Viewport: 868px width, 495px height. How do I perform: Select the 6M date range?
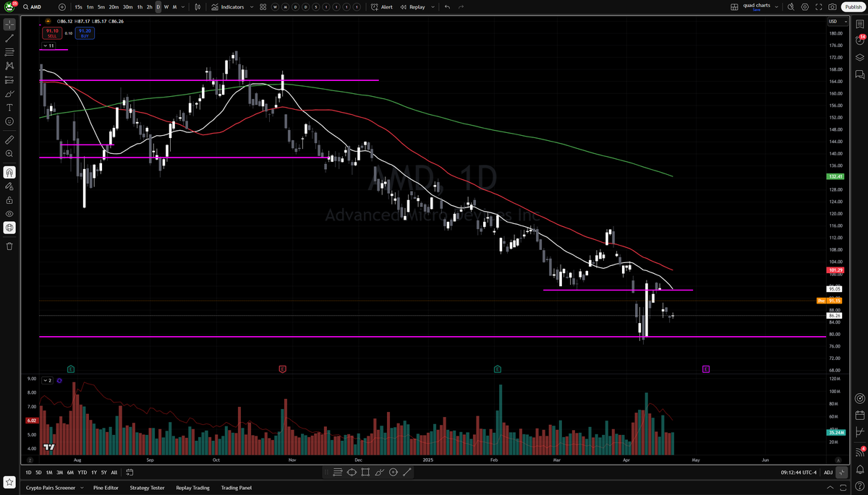coord(70,473)
